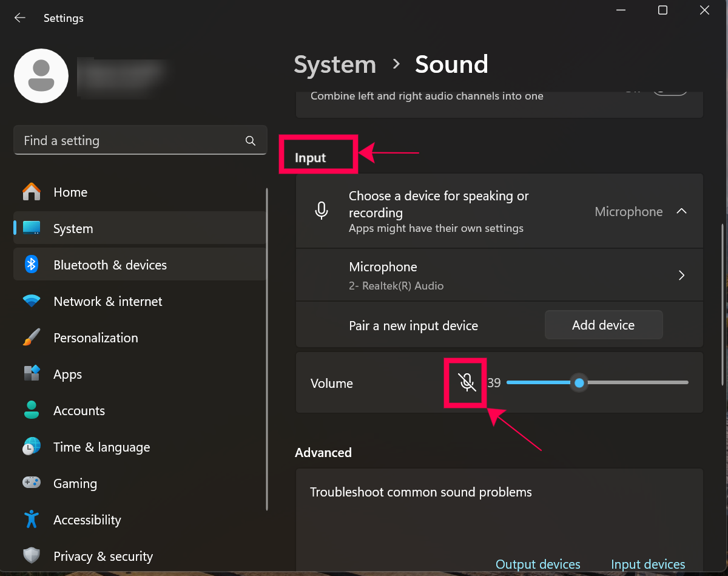
Task: Open Personalization settings
Action: (140, 337)
